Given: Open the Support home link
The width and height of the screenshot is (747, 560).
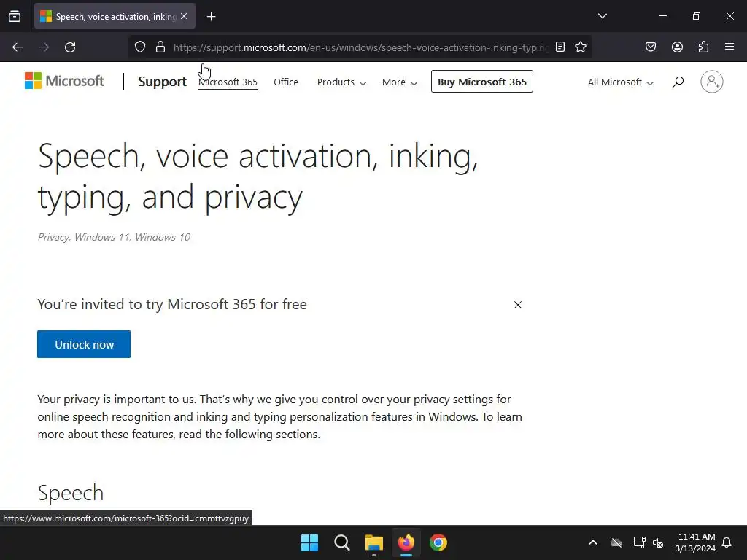Looking at the screenshot, I should 162,82.
